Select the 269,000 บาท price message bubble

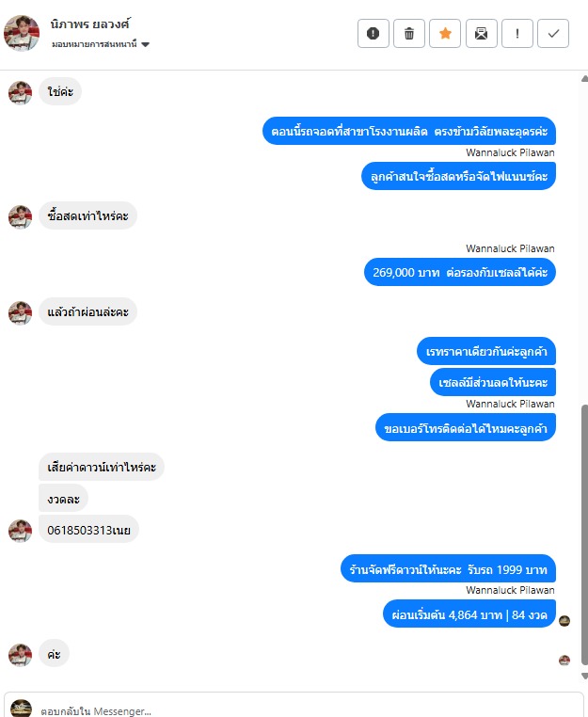coord(459,272)
